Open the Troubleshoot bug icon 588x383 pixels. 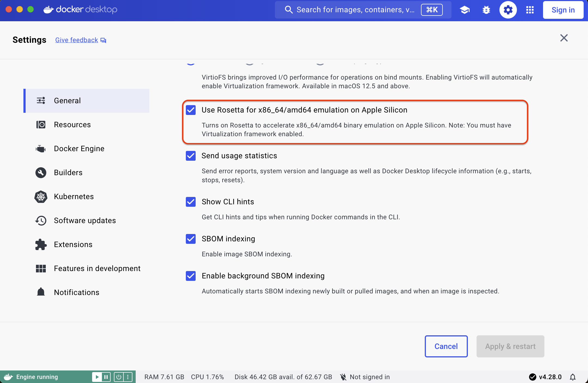486,10
